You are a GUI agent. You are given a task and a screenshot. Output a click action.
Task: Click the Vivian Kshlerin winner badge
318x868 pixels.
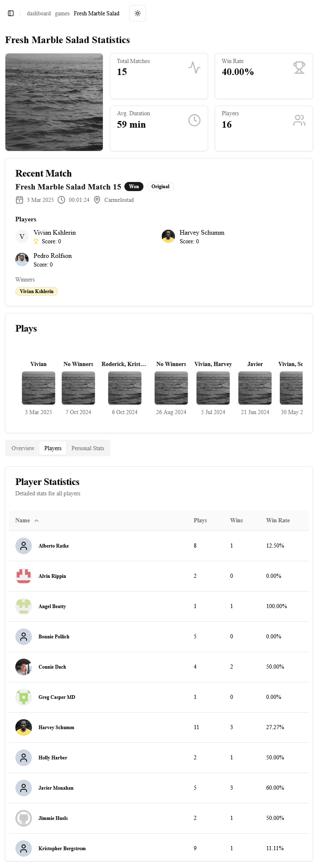tap(36, 291)
